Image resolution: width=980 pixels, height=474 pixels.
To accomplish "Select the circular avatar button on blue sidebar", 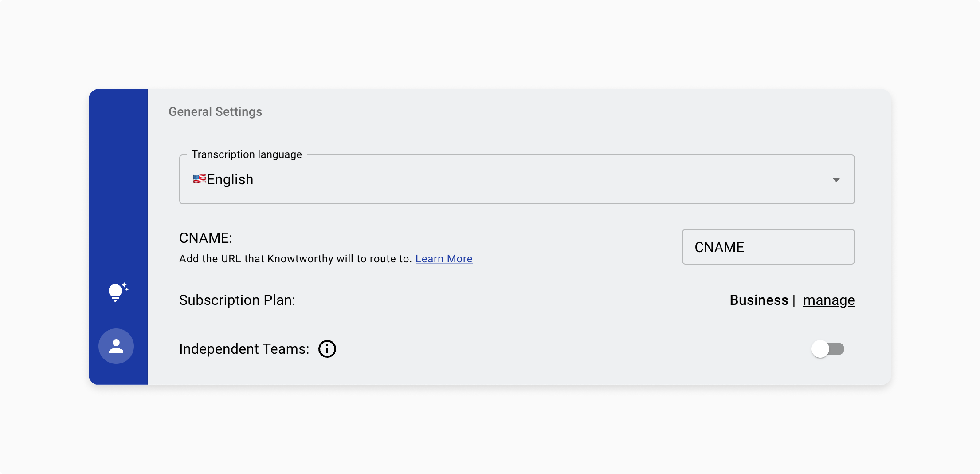I will [x=116, y=346].
